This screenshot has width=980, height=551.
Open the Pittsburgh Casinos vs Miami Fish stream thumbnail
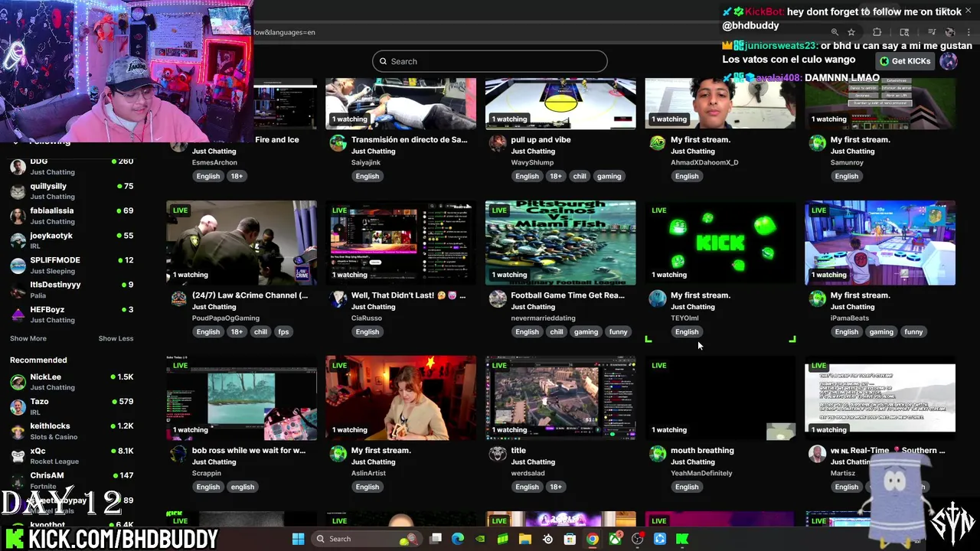point(560,243)
